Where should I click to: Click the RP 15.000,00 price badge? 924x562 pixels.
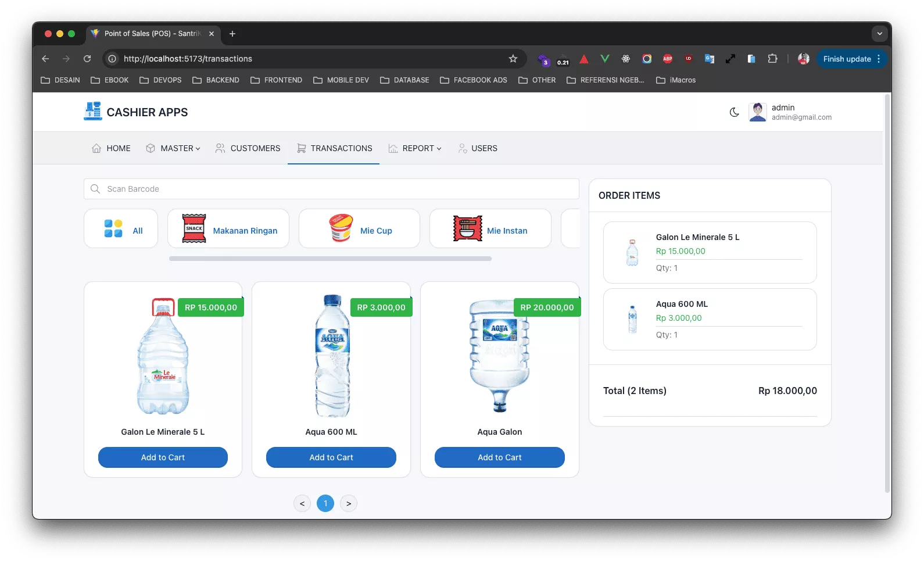pos(211,307)
